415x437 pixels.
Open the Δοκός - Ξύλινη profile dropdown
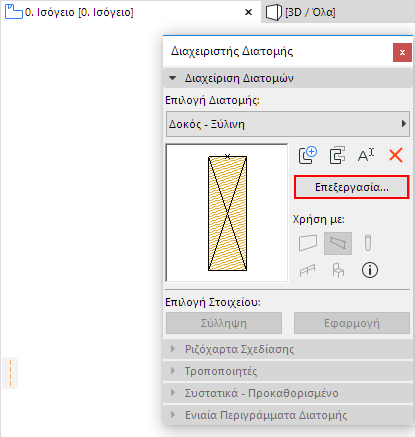[x=288, y=124]
